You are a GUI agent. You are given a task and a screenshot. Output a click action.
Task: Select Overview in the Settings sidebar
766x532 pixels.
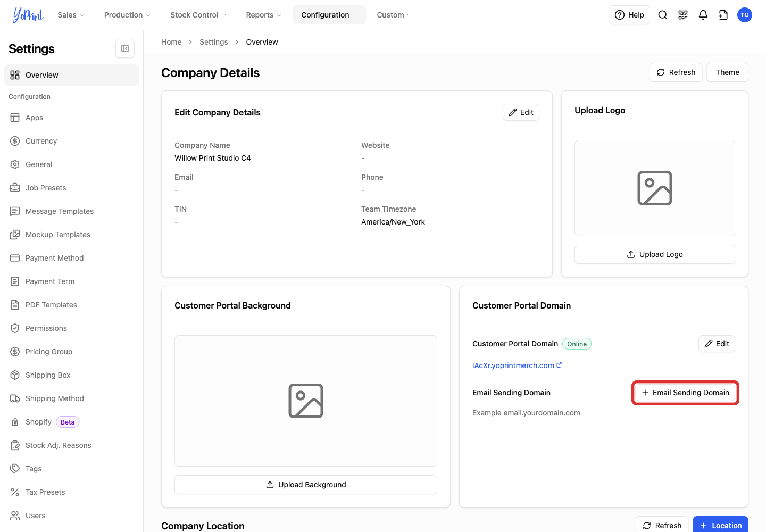(x=71, y=75)
